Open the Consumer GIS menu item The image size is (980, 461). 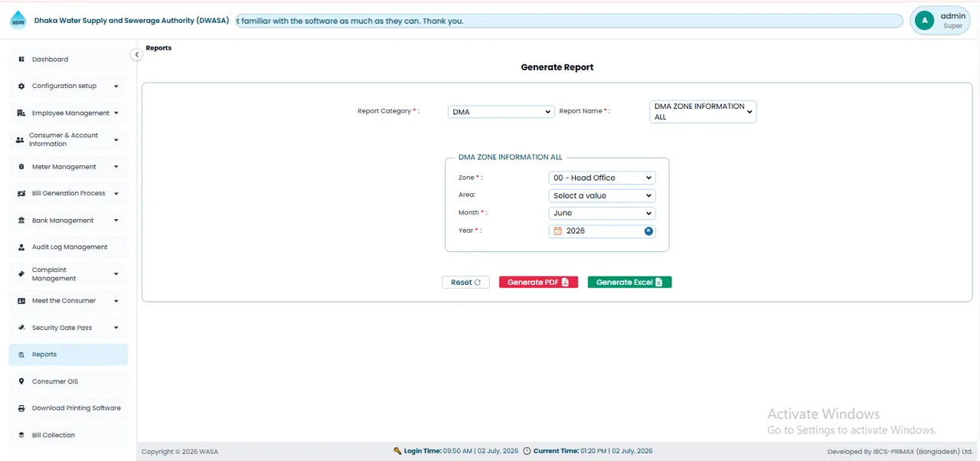(68, 381)
